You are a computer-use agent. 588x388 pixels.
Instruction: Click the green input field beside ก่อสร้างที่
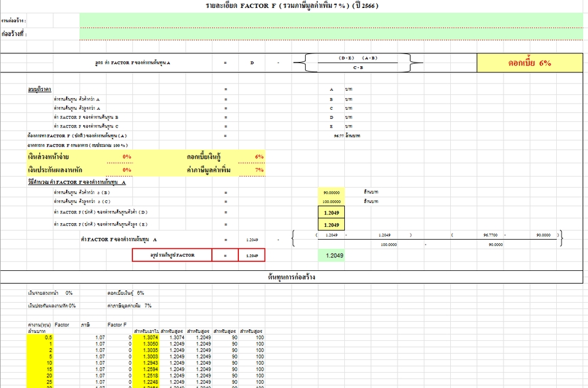[331, 34]
